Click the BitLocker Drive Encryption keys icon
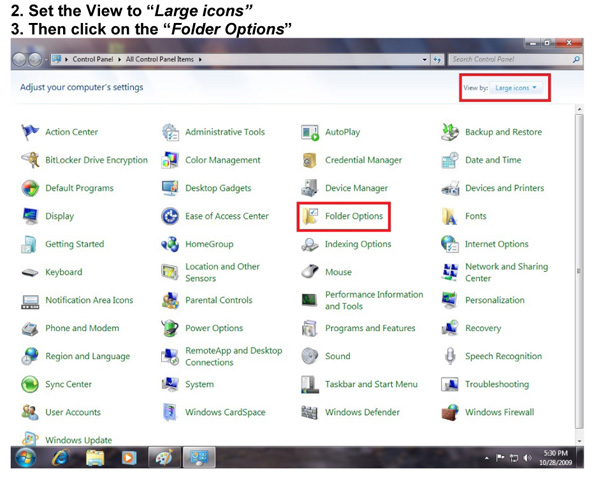 click(x=30, y=160)
